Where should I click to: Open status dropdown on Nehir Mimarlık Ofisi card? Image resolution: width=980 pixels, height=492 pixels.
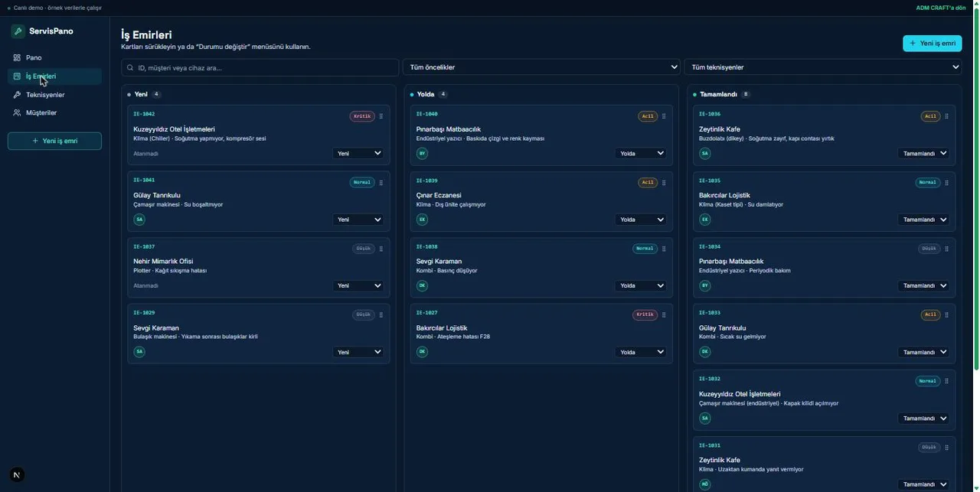pyautogui.click(x=359, y=285)
